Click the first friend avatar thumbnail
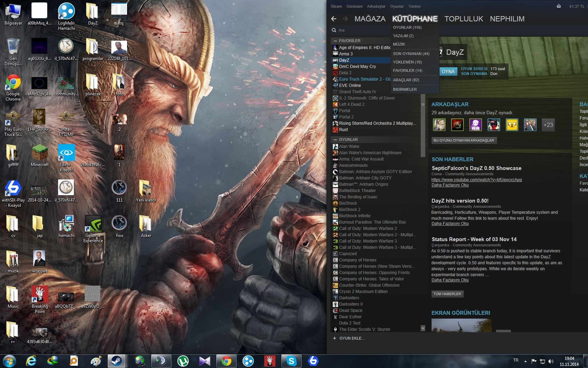The width and height of the screenshot is (588, 368). [439, 125]
